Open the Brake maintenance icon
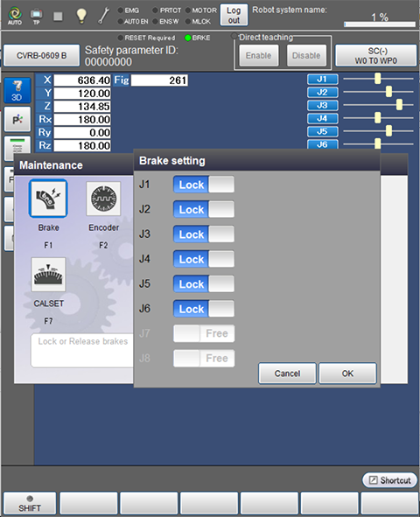 pyautogui.click(x=48, y=199)
